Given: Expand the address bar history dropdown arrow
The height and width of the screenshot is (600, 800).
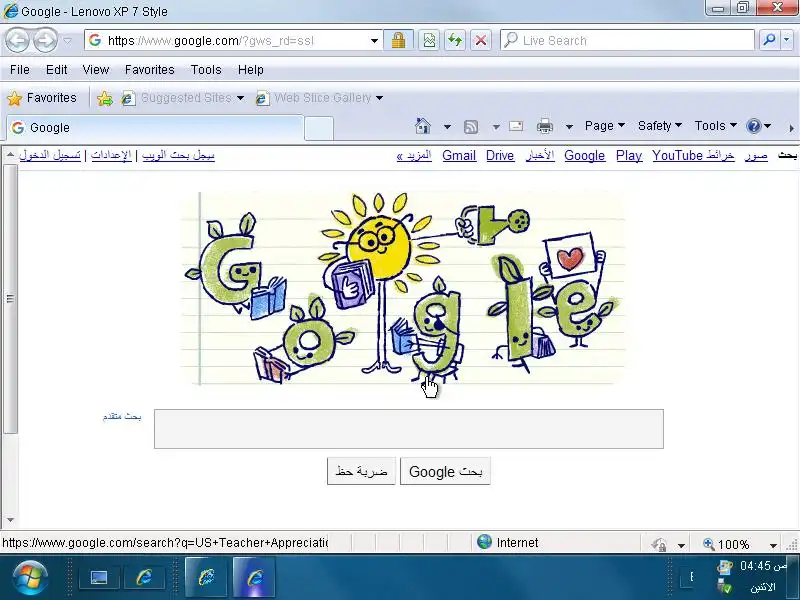Looking at the screenshot, I should [x=374, y=40].
